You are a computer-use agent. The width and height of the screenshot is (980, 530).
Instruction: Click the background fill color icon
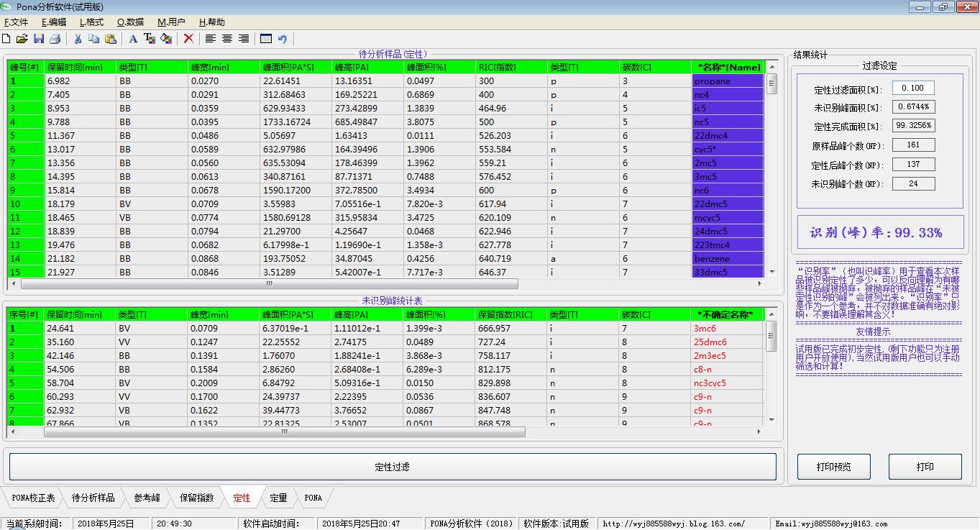(x=166, y=39)
